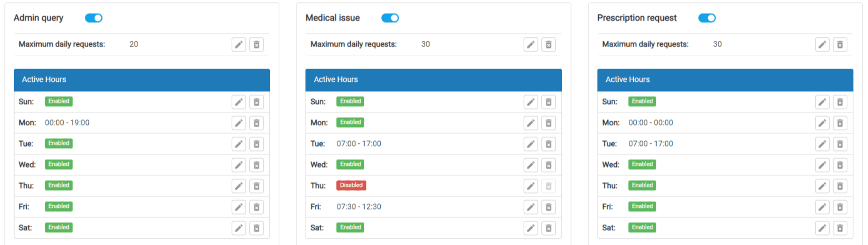Delete Medical issue Friday 07:30 - 12:30 hours
This screenshot has height=245, width=868.
click(548, 207)
